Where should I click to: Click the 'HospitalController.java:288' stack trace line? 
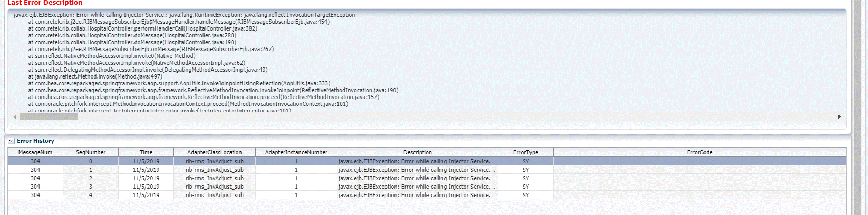132,35
